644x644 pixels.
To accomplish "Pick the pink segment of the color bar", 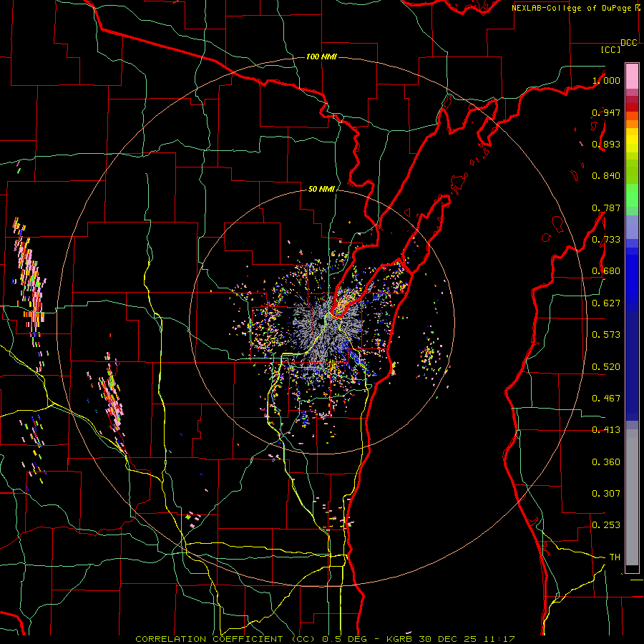I will click(x=632, y=76).
